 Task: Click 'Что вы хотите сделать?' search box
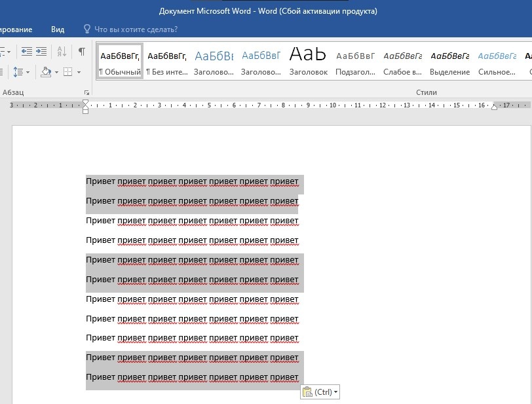tap(136, 29)
